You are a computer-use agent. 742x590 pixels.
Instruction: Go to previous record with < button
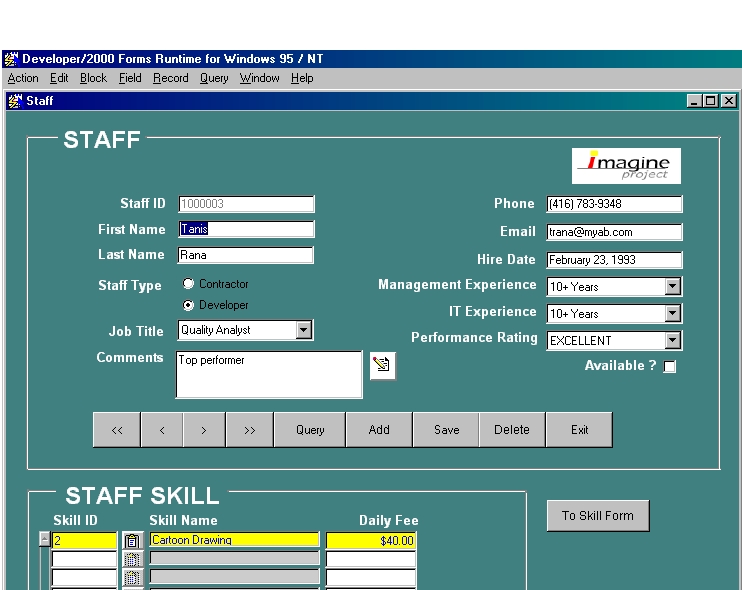pyautogui.click(x=162, y=430)
